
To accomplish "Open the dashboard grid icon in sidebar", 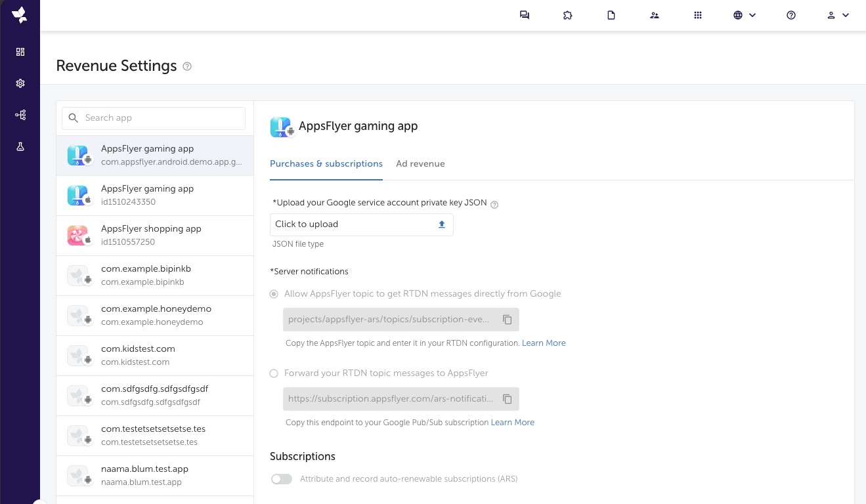I will point(20,52).
